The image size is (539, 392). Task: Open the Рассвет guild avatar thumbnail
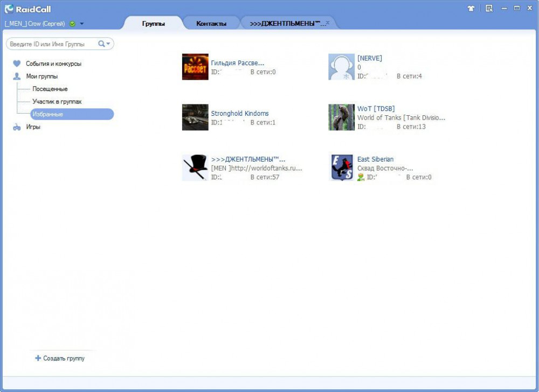click(195, 67)
